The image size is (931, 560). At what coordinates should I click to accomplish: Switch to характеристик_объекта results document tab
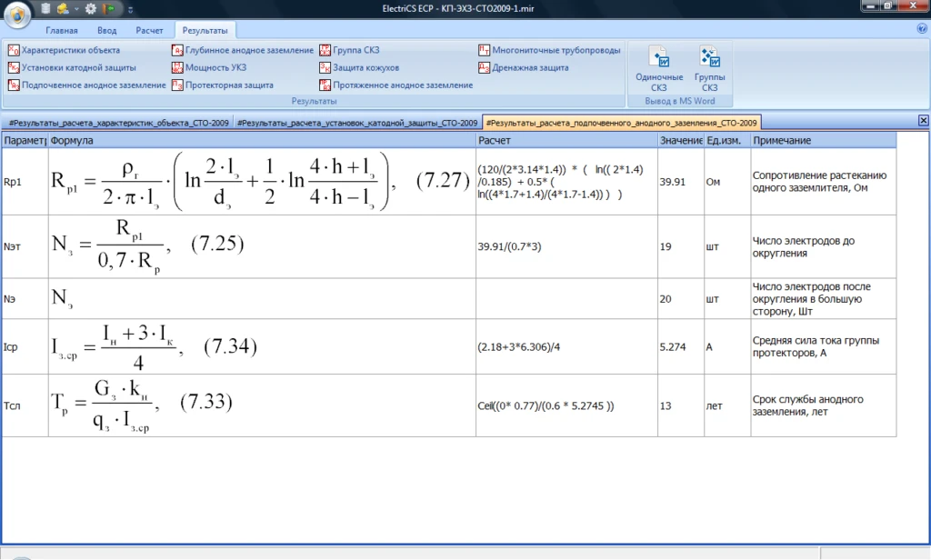[118, 122]
